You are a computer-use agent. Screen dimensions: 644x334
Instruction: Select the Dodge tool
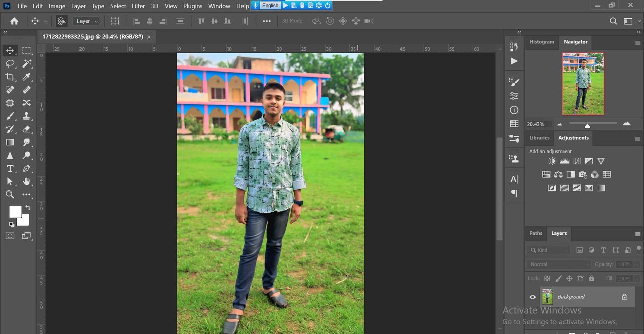pyautogui.click(x=27, y=156)
